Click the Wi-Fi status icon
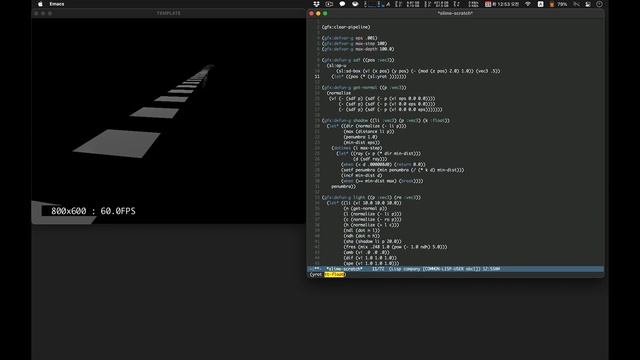Screen dimensions: 640x360 tap(528, 4)
